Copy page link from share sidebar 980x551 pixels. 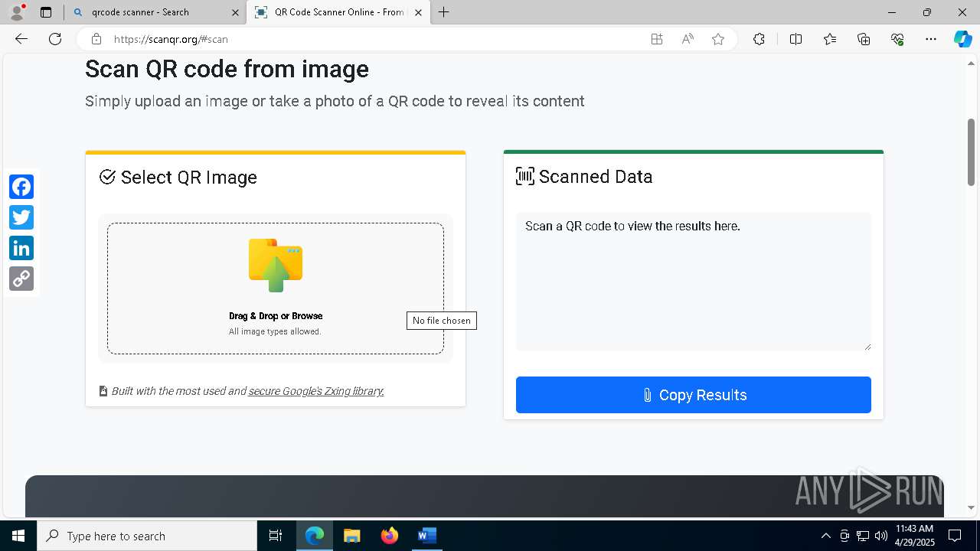point(21,279)
